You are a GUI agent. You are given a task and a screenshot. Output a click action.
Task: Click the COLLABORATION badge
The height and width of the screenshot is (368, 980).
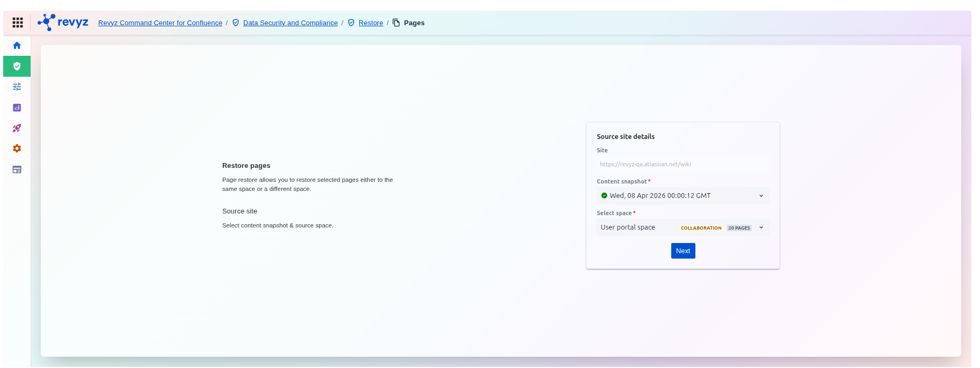point(701,228)
